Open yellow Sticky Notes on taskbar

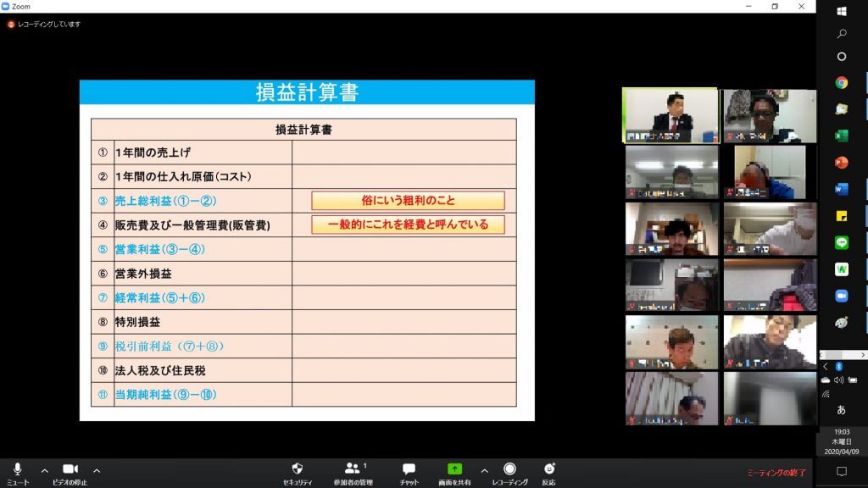pos(842,216)
